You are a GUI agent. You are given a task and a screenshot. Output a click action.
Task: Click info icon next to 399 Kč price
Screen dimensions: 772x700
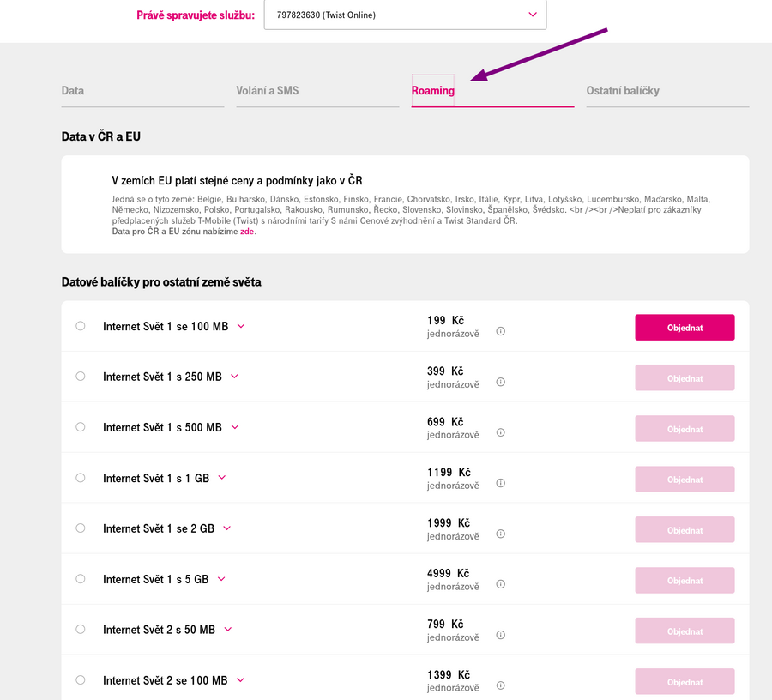(x=501, y=382)
